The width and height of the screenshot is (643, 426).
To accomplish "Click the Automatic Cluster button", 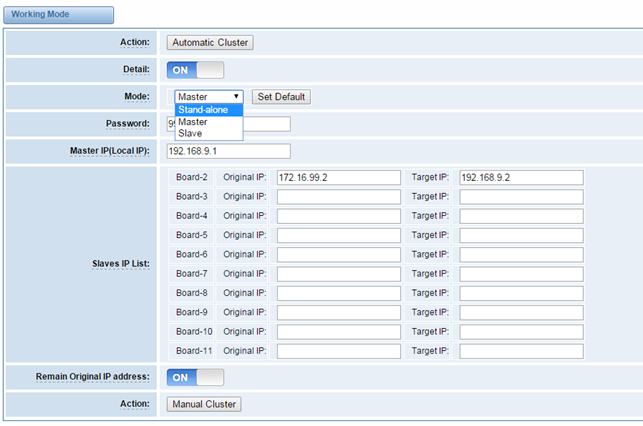I will pos(210,43).
